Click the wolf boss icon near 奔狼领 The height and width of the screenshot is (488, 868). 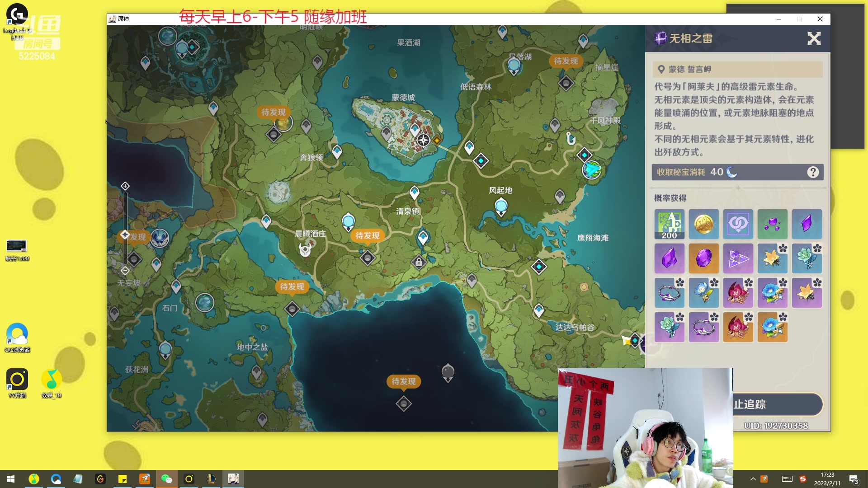click(279, 193)
